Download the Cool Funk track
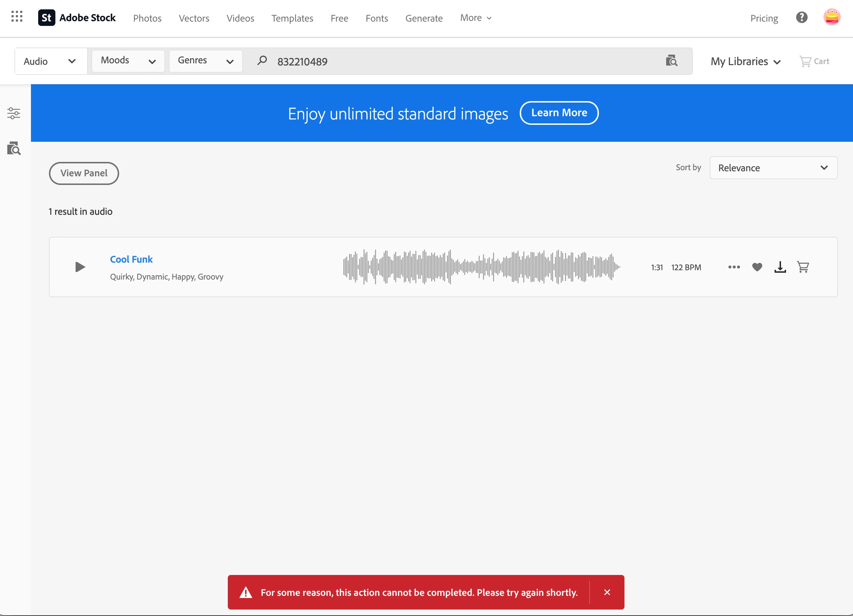The width and height of the screenshot is (853, 616). point(780,267)
